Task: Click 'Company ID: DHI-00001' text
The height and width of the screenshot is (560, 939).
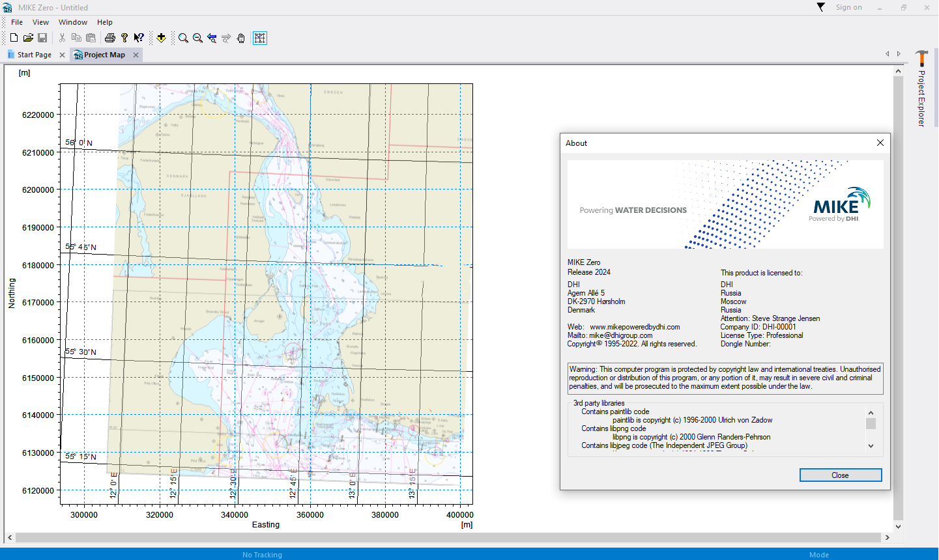Action: tap(758, 327)
